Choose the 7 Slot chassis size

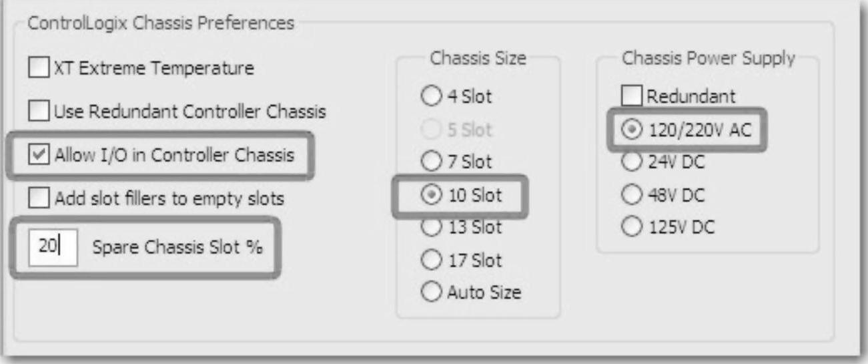tap(429, 162)
